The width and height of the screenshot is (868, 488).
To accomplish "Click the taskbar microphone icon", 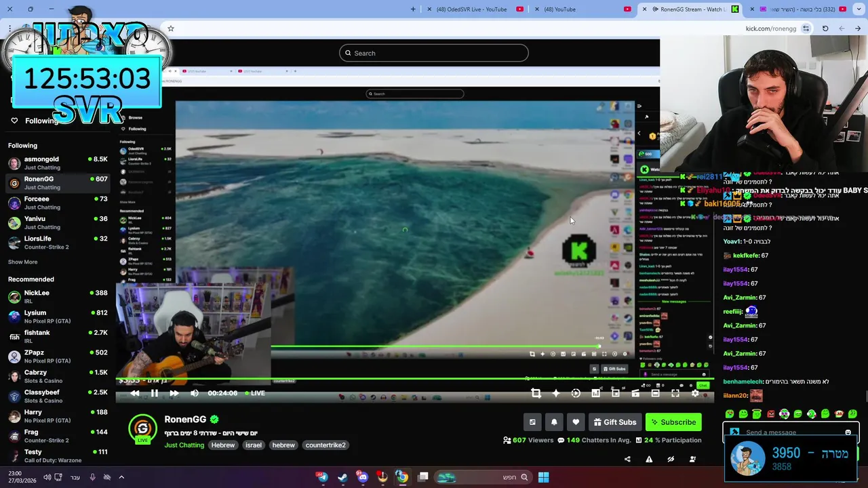I will click(92, 477).
